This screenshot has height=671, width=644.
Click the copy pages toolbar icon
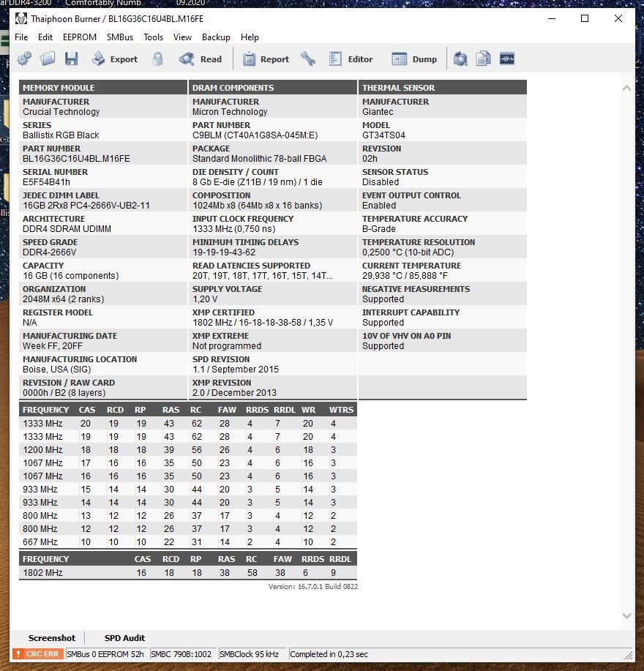[x=483, y=59]
